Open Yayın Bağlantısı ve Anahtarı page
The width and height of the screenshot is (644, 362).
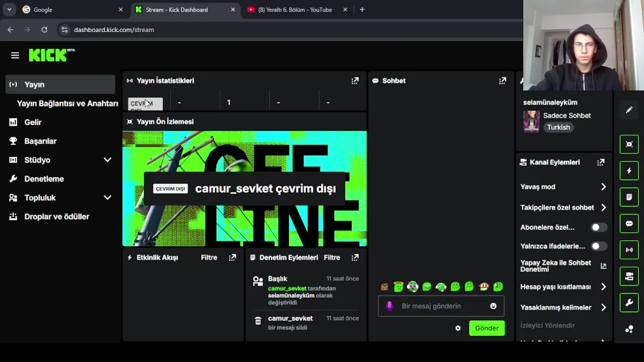click(x=67, y=104)
